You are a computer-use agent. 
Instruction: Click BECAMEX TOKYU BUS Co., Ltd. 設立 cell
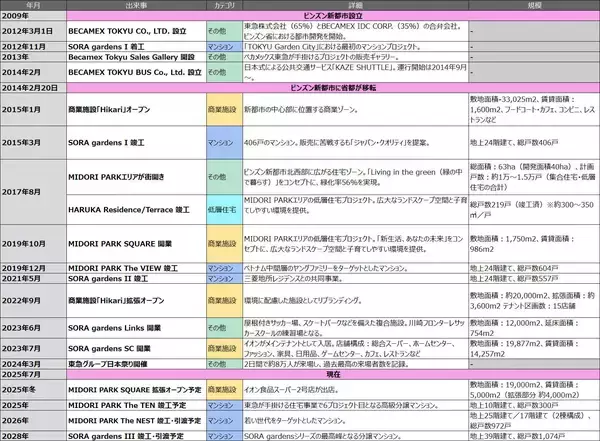click(x=137, y=73)
